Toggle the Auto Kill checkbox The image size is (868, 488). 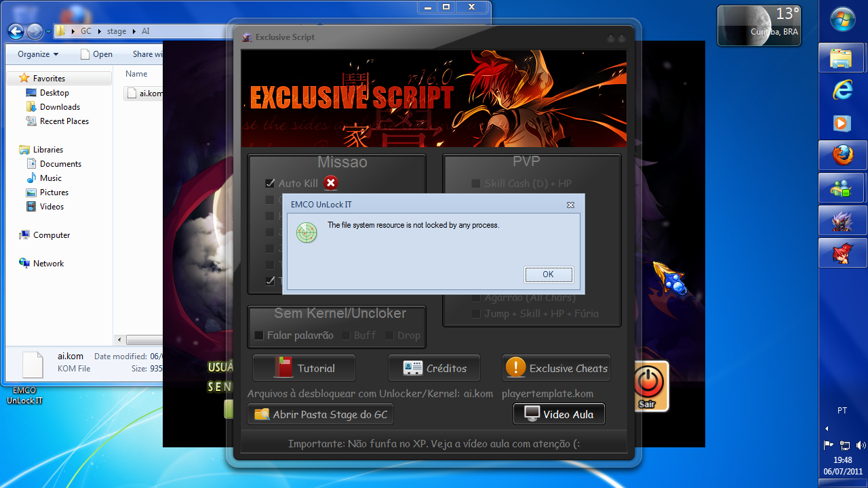pos(270,183)
